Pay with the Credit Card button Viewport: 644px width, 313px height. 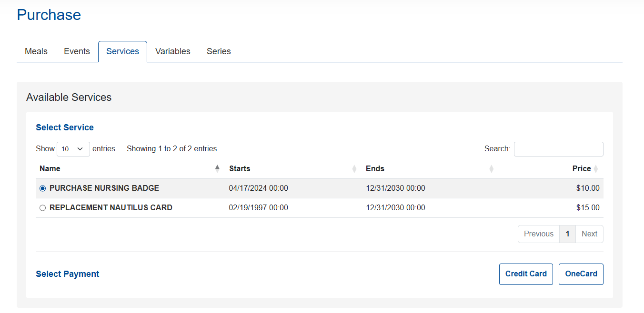click(526, 274)
